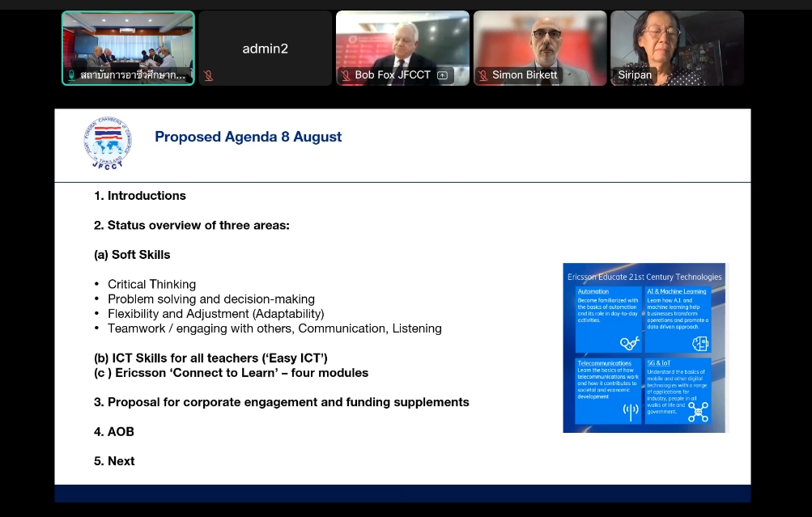The width and height of the screenshot is (812, 517).
Task: Click the network nodes icon in the 5G & IoT card
Action: click(698, 412)
